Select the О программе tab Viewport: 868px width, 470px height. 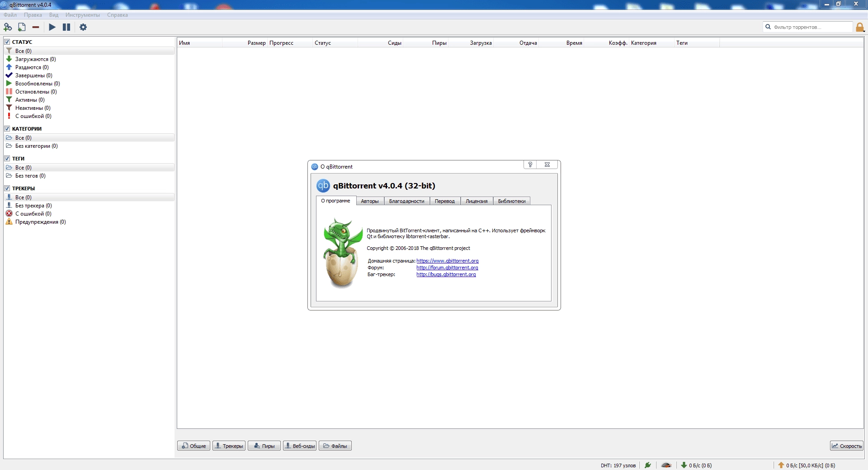pos(336,201)
